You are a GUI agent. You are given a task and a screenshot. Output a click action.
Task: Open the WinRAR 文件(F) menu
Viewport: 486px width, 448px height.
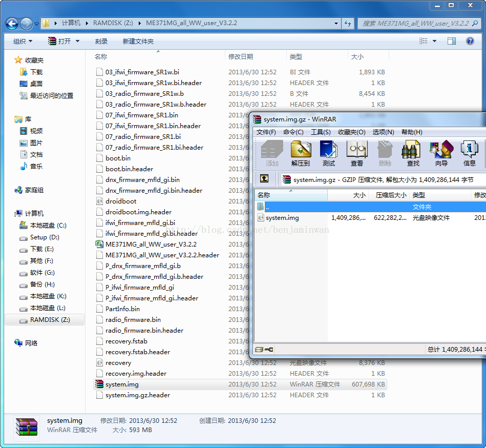tap(266, 132)
